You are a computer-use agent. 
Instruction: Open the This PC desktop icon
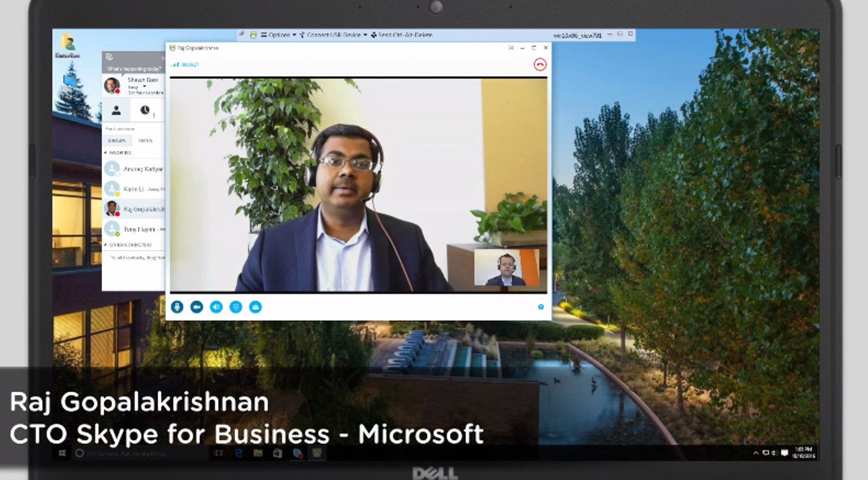tap(70, 80)
